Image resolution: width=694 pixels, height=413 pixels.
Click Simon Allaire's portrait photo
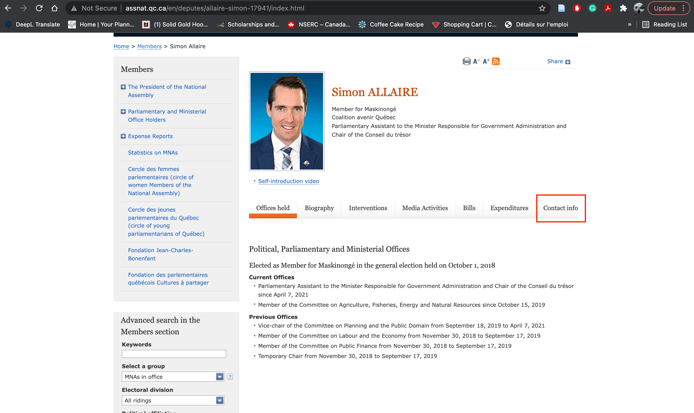pyautogui.click(x=287, y=121)
